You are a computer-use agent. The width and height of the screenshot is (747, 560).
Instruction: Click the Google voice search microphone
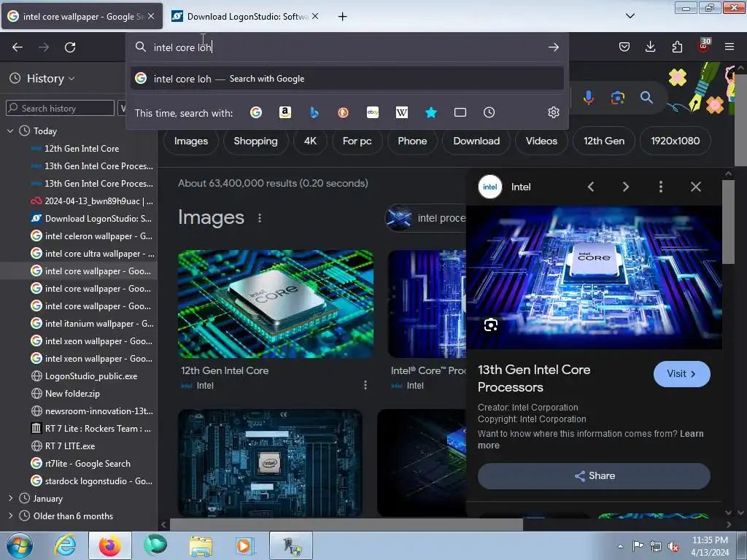(589, 98)
